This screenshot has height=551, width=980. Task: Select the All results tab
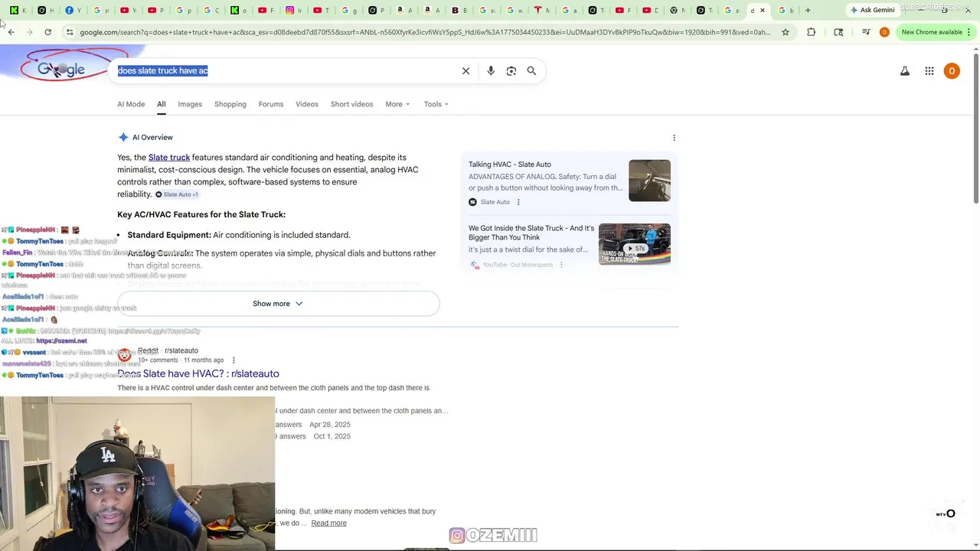(x=162, y=104)
